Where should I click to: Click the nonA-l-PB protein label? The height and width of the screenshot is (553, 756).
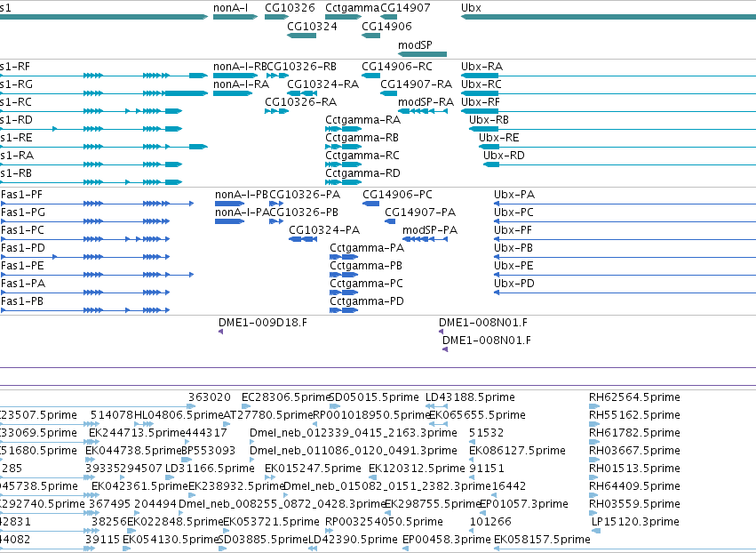coord(242,195)
